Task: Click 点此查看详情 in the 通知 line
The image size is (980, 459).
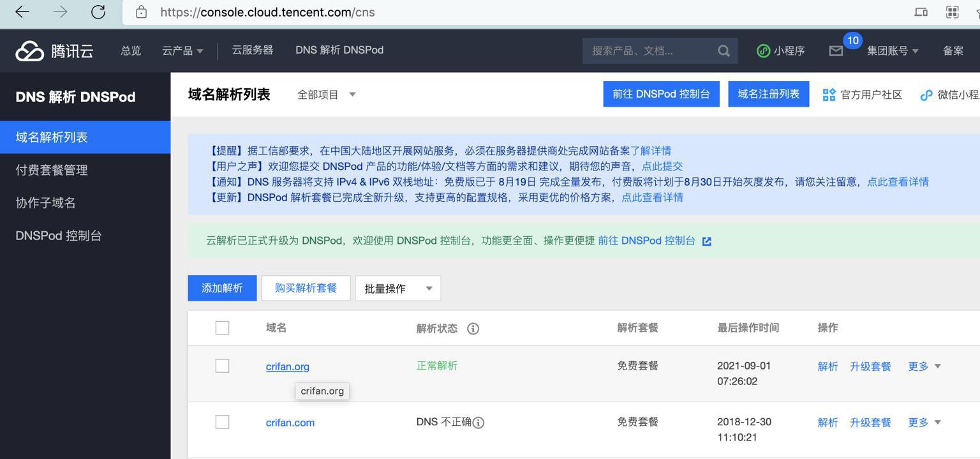Action: click(898, 182)
